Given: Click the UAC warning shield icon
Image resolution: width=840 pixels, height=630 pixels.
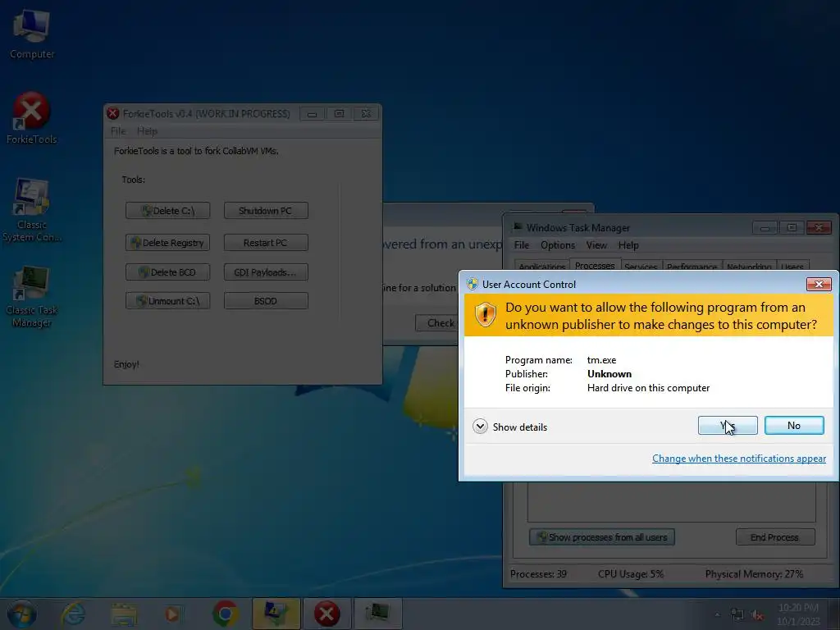Looking at the screenshot, I should point(486,314).
